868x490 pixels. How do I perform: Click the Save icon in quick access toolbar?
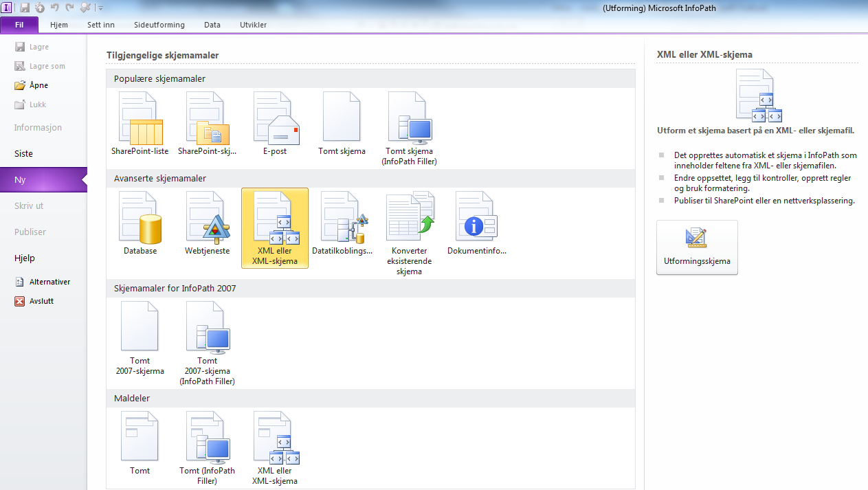click(x=25, y=8)
